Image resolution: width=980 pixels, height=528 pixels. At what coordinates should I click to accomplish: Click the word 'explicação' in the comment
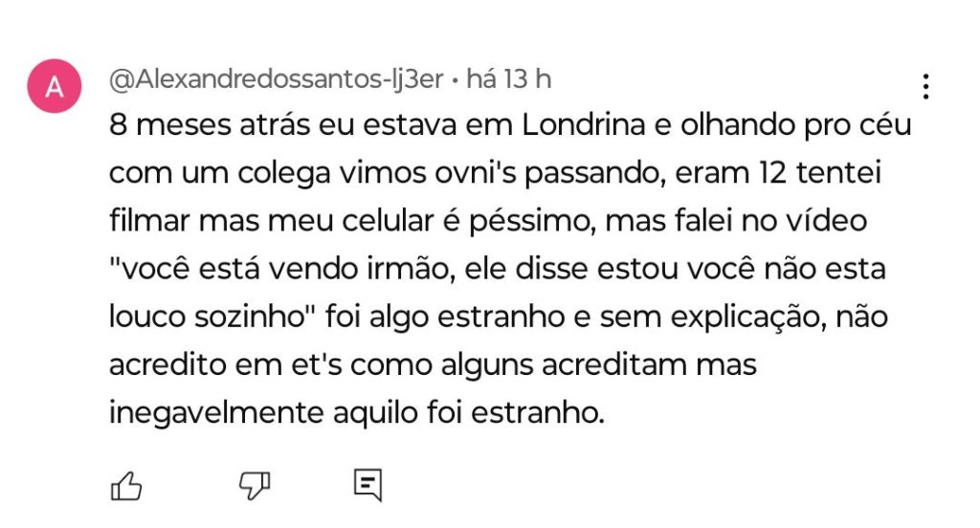point(726,319)
